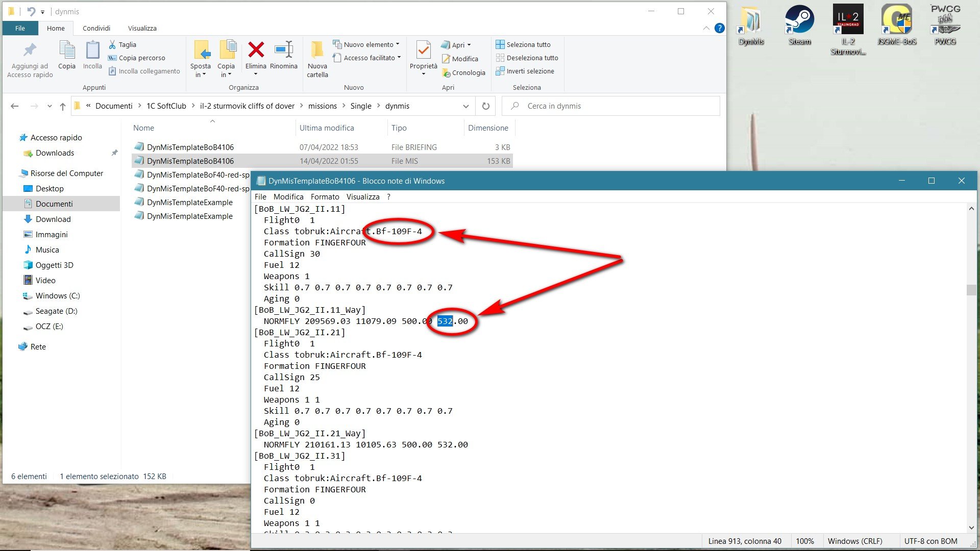
Task: Click Documenti in the address breadcrumb
Action: point(113,106)
